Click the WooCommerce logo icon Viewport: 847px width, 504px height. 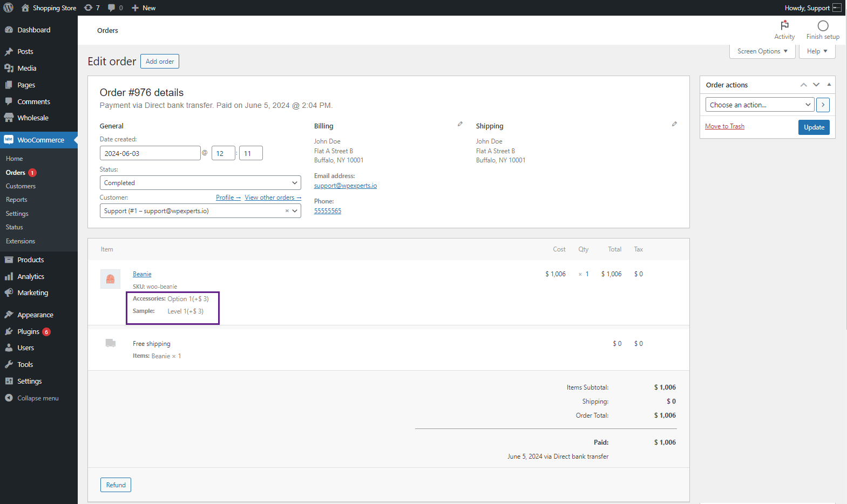point(9,140)
